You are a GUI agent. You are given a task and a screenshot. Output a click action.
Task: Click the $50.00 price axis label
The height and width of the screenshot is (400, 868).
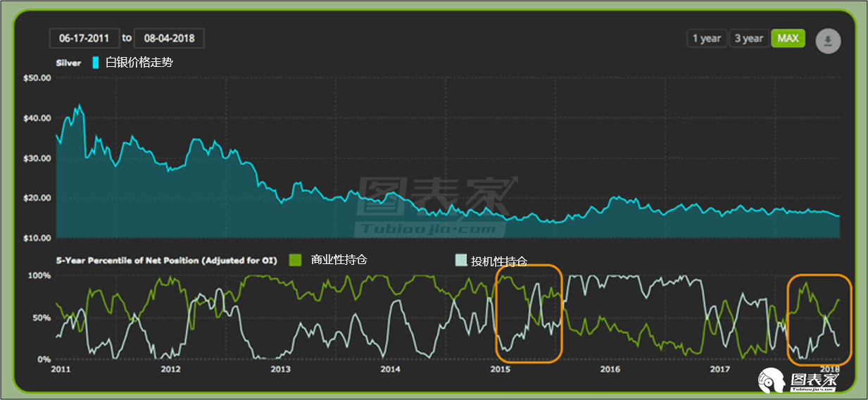click(x=37, y=78)
